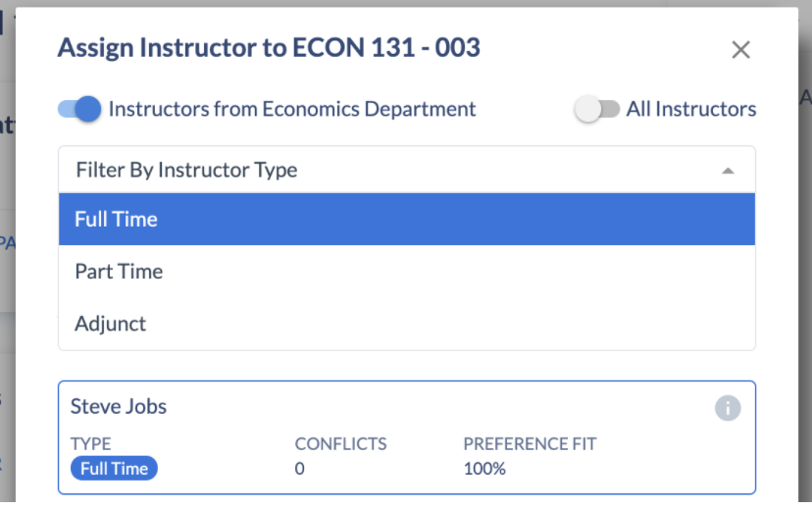Viewport: 812px width, 508px height.
Task: Click the 100% preference fit value
Action: 484,469
